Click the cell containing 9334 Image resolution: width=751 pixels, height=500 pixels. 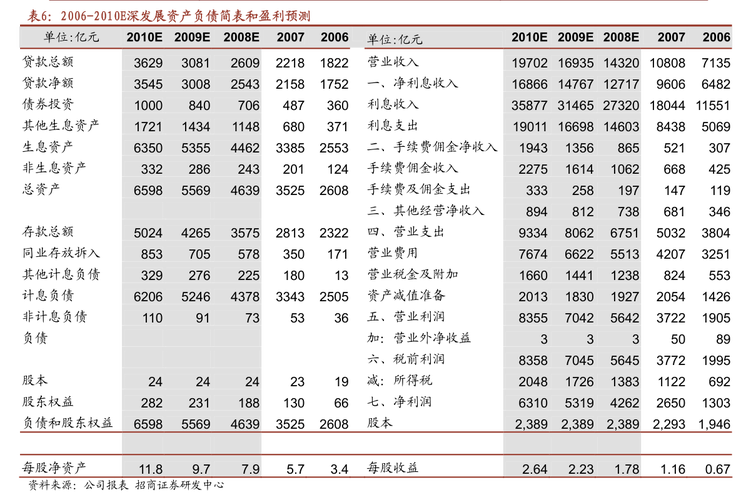532,233
